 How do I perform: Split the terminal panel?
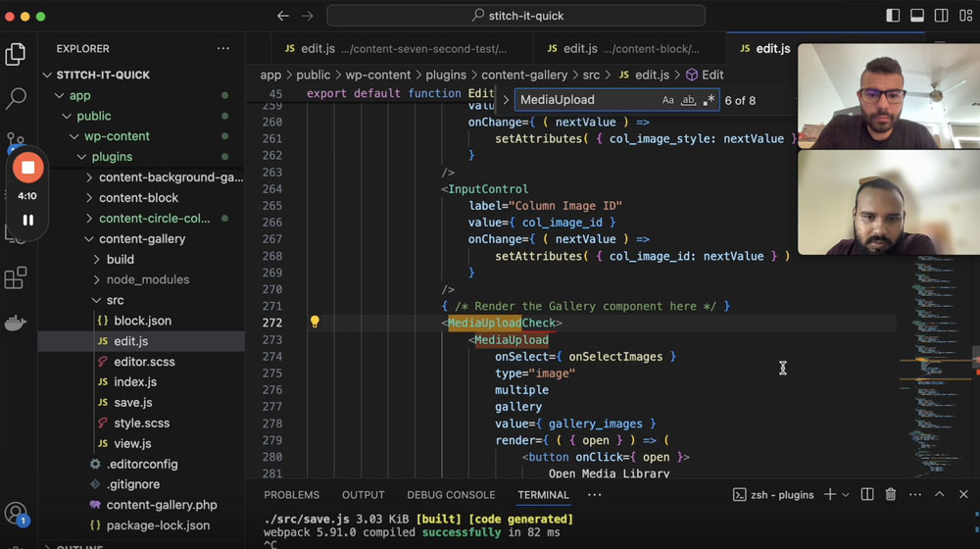[x=867, y=495]
